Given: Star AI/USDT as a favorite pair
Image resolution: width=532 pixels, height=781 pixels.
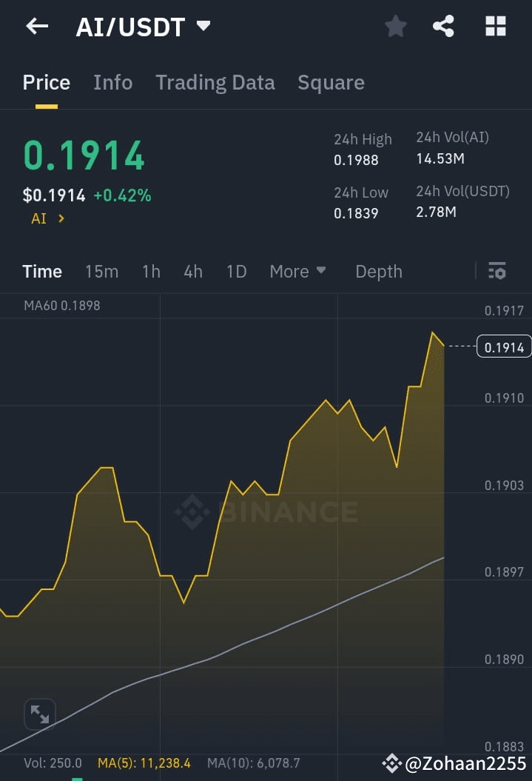Looking at the screenshot, I should click(395, 26).
